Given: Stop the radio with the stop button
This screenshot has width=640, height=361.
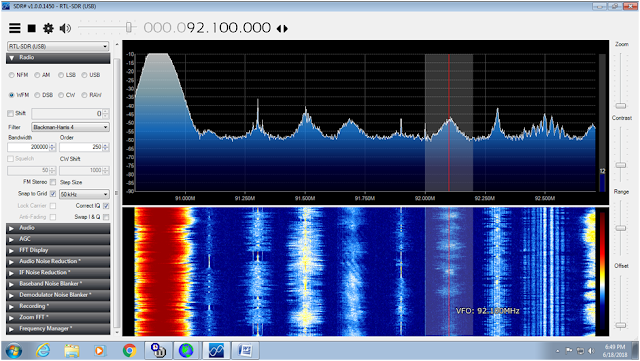Looking at the screenshot, I should point(31,28).
